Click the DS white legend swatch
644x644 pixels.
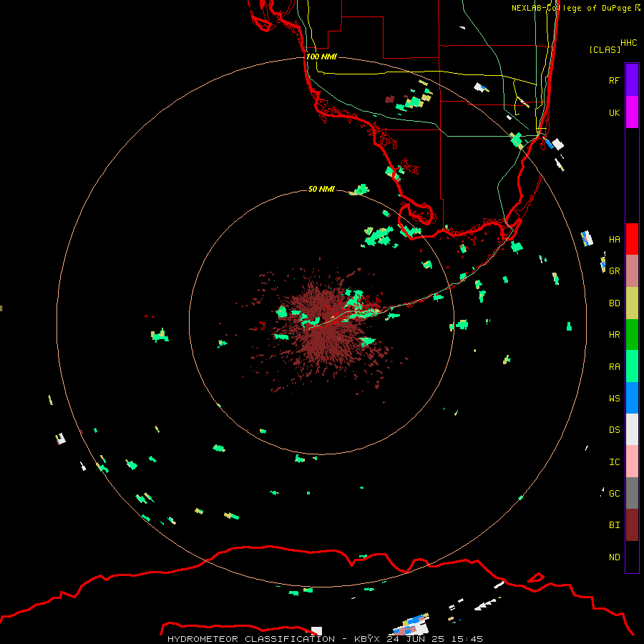click(x=632, y=429)
